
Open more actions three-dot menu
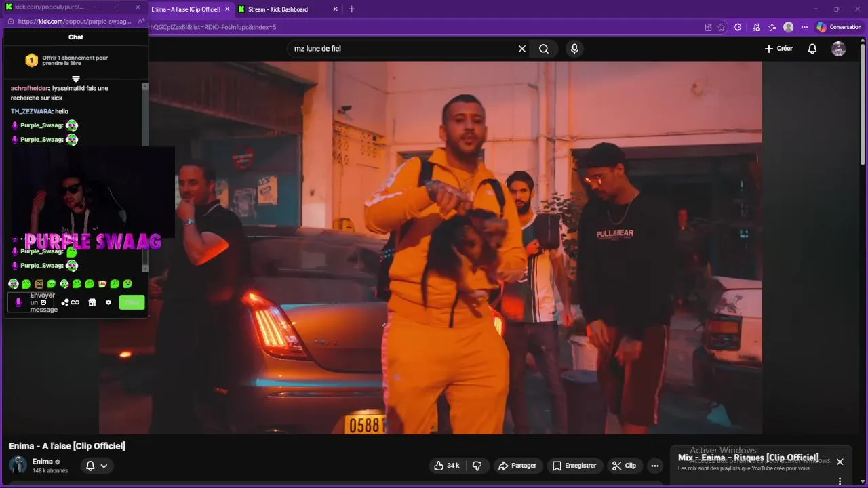tap(654, 466)
